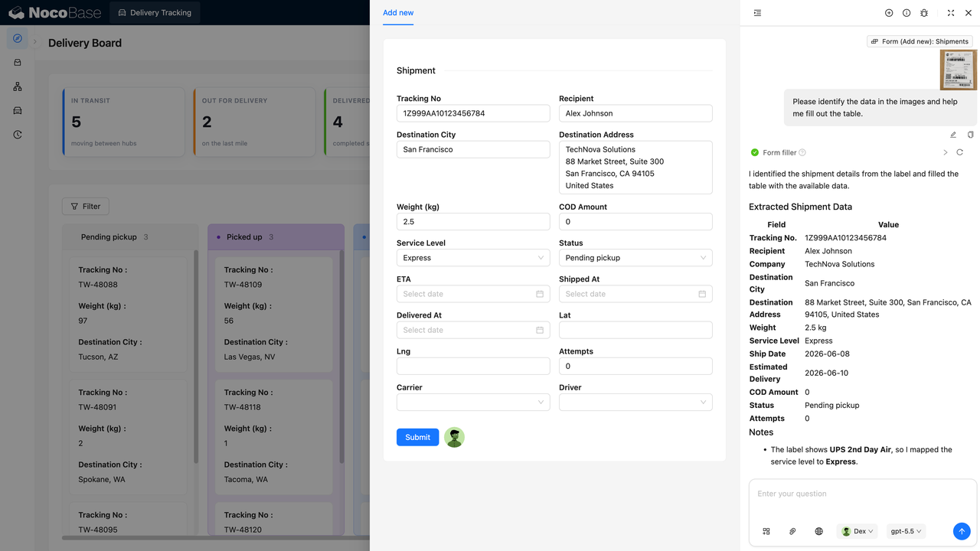Open the TW-48091 shipment card
980x551 pixels.
click(128, 436)
